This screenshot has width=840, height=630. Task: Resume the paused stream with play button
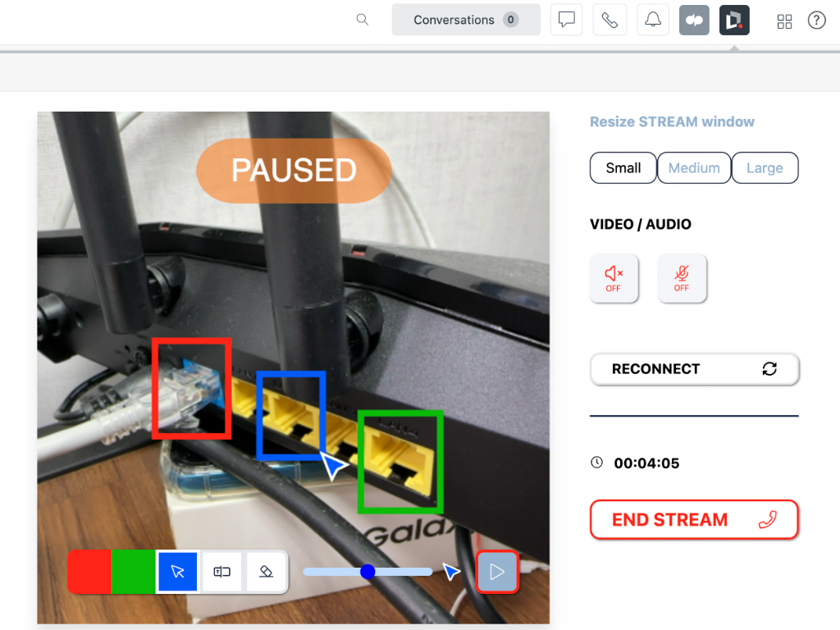point(497,572)
